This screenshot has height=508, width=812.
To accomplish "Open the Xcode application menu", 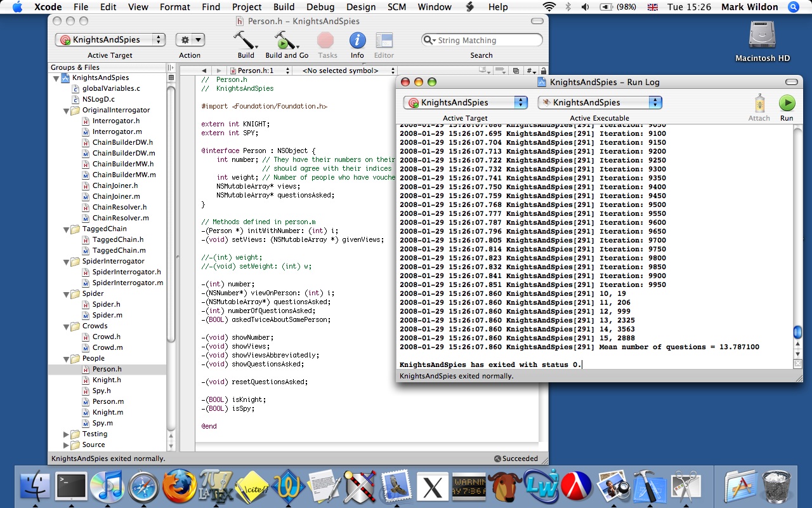I will pos(48,7).
